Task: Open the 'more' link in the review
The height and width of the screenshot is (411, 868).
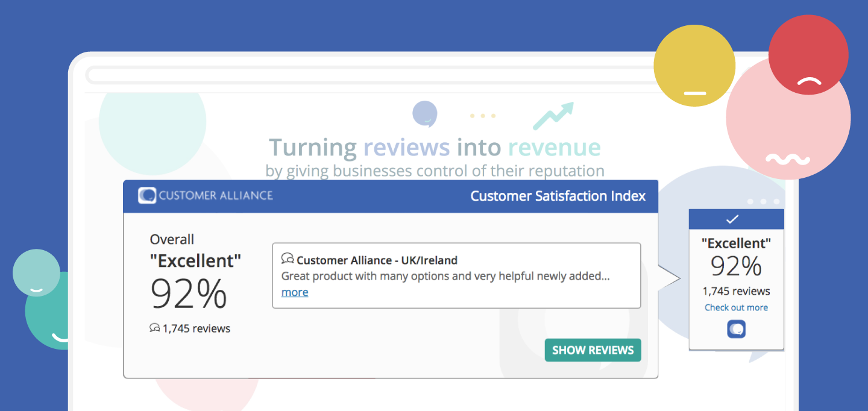Action: tap(295, 292)
